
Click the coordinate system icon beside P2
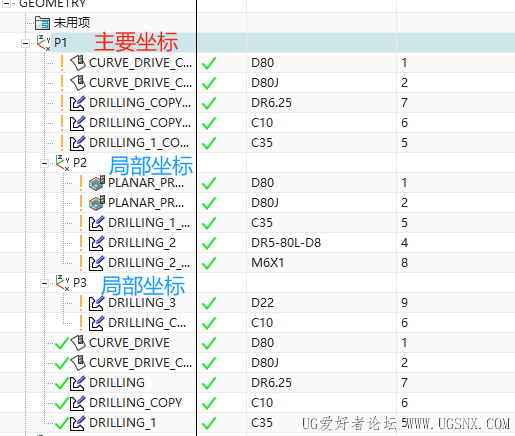[63, 163]
